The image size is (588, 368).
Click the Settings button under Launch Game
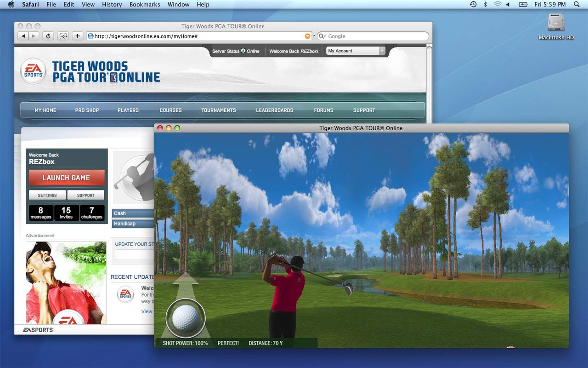pos(47,195)
